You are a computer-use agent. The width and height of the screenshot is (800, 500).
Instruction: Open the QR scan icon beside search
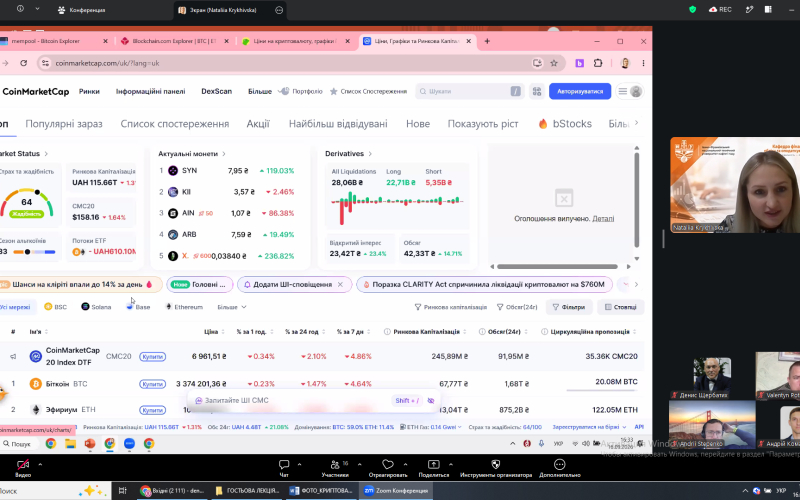click(x=537, y=91)
